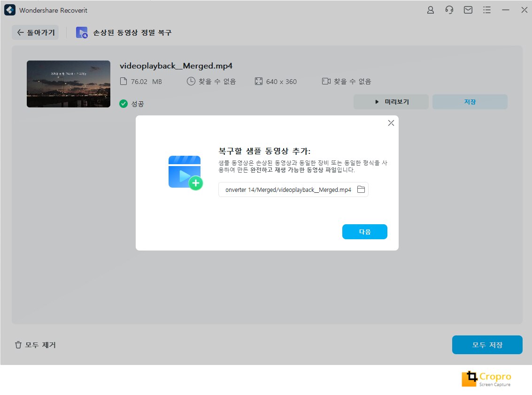
Task: Close the sample video dialog
Action: [391, 123]
